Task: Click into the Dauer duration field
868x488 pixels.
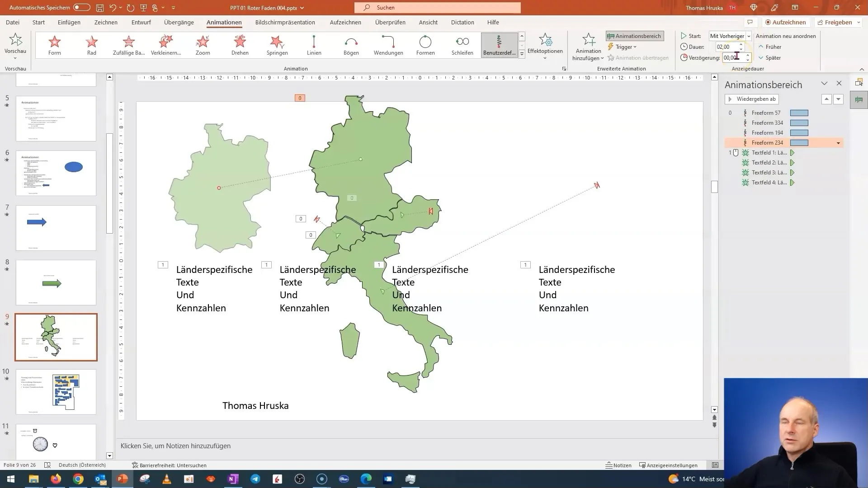Action: point(726,47)
